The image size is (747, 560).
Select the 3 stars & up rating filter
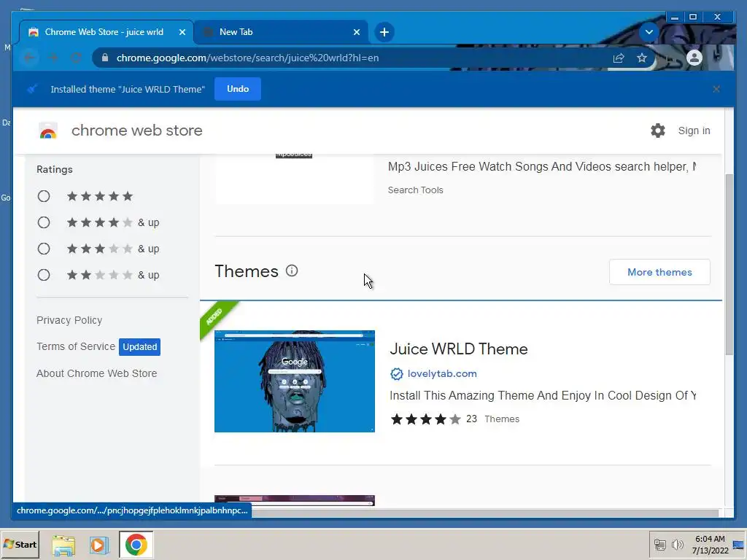44,249
